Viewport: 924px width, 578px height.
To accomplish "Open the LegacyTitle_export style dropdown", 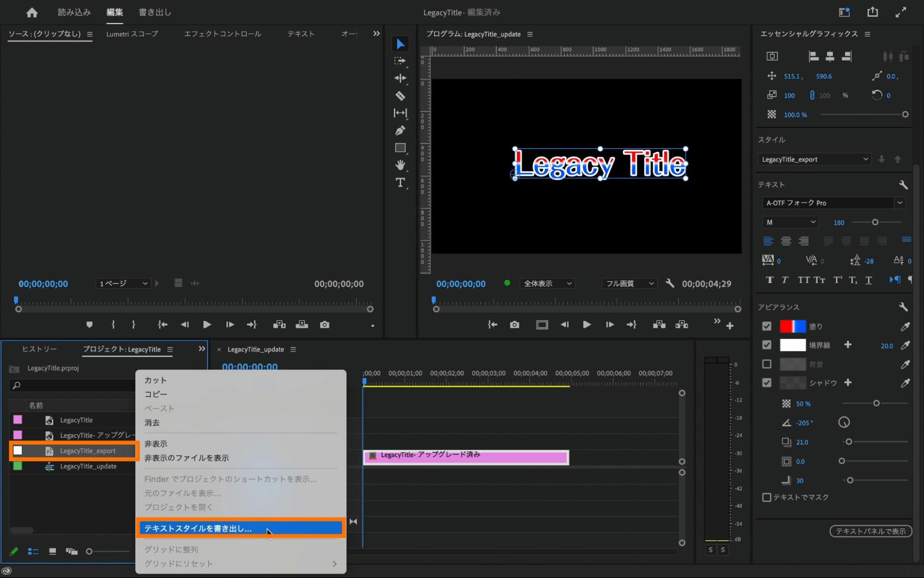I will pos(814,160).
